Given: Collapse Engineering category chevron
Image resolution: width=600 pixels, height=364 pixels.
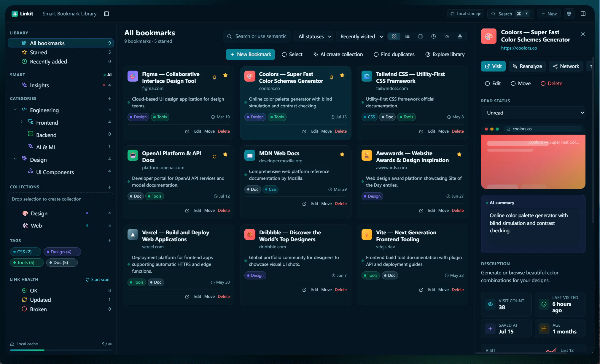Looking at the screenshot, I should coord(15,110).
